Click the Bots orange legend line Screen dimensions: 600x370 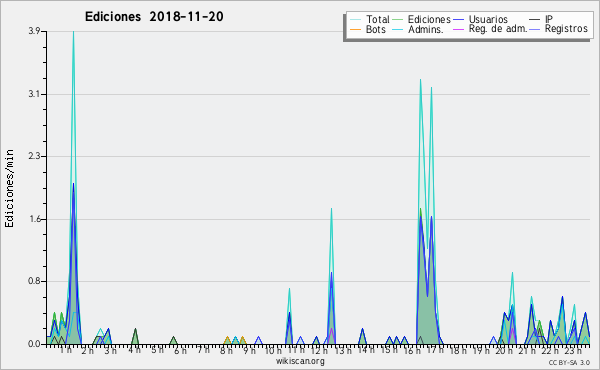point(355,29)
